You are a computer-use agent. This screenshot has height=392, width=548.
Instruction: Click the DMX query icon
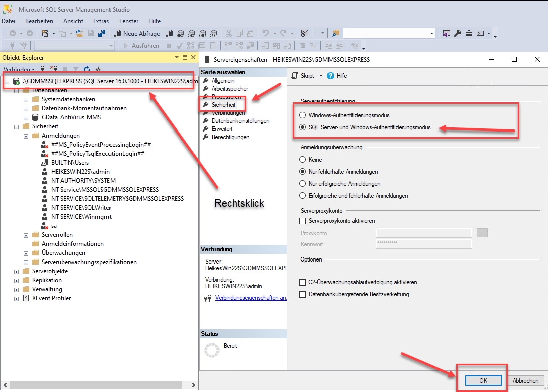pos(191,33)
